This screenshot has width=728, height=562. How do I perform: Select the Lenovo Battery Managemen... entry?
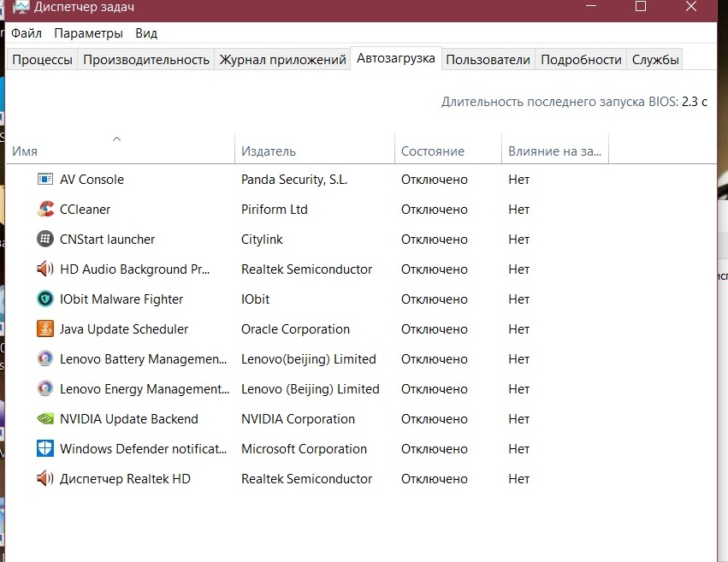click(144, 359)
